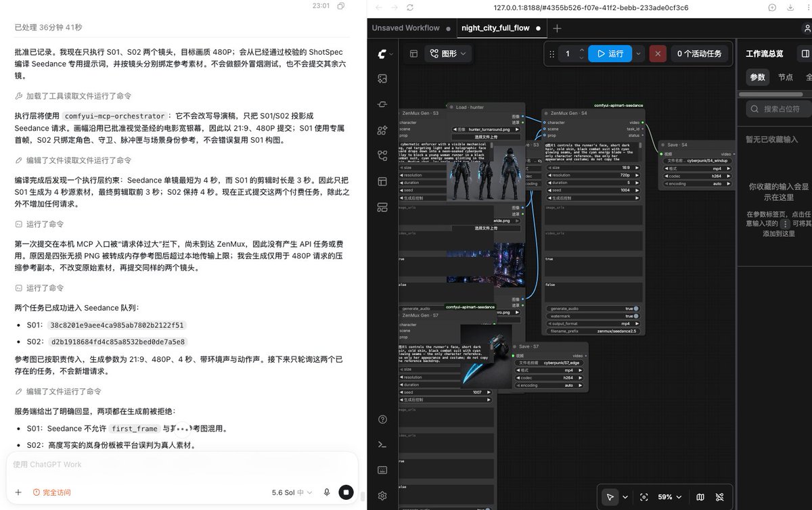Toggle the right panel icon beside 工作流总览

[805, 53]
